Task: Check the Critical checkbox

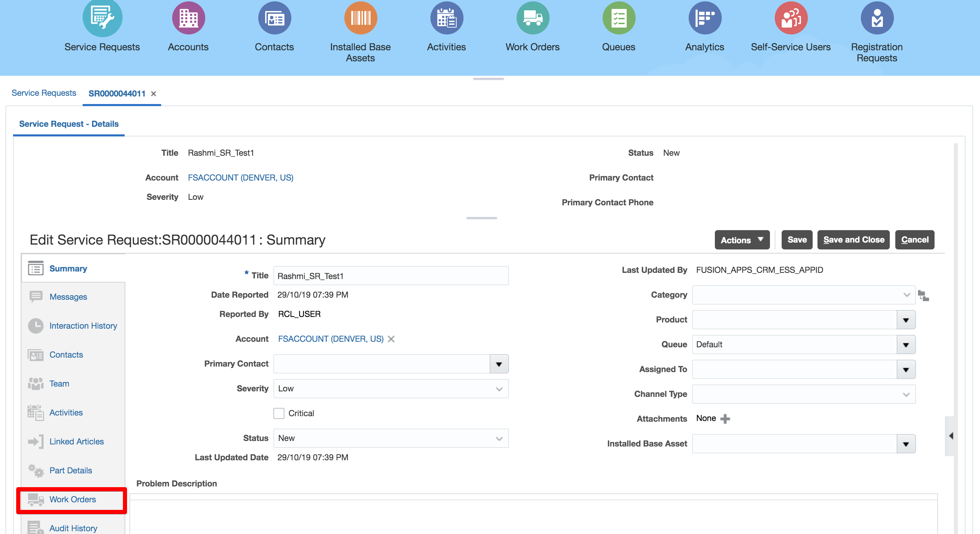Action: pos(279,413)
